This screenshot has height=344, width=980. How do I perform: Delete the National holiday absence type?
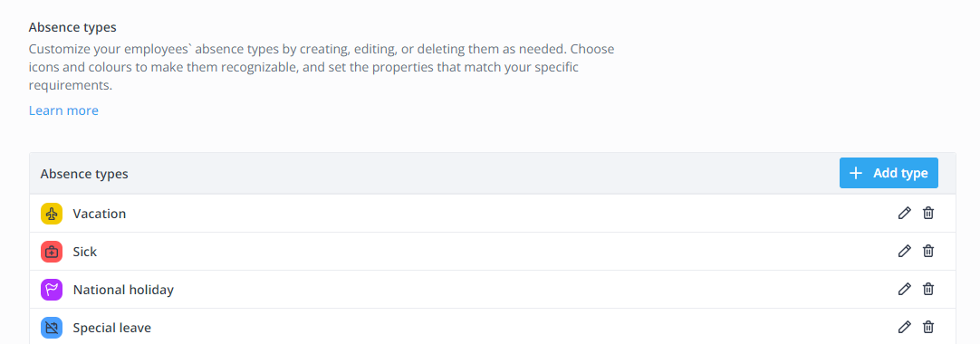(928, 289)
